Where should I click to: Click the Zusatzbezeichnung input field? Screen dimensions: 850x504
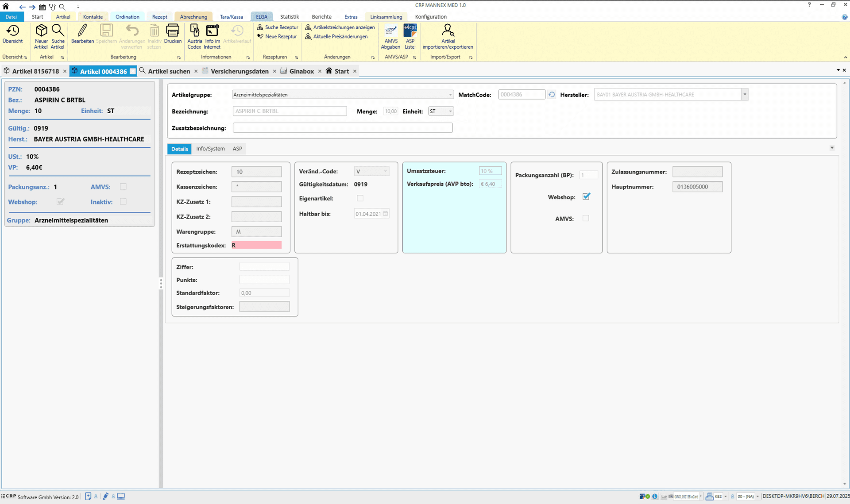click(343, 128)
